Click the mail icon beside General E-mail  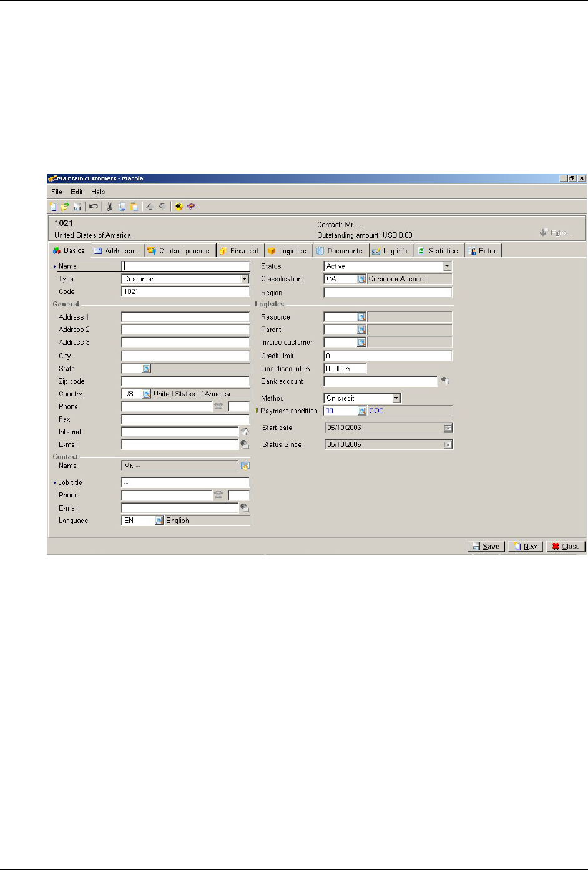pyautogui.click(x=245, y=444)
